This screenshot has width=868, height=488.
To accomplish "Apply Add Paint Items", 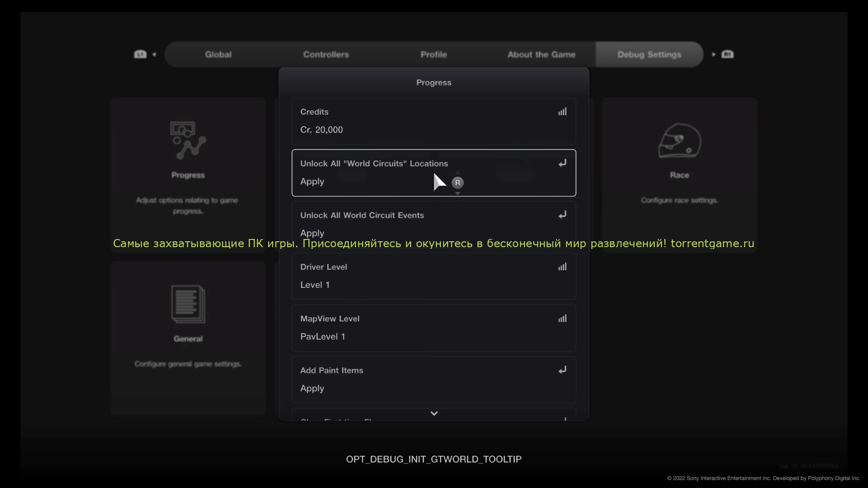I will [312, 389].
